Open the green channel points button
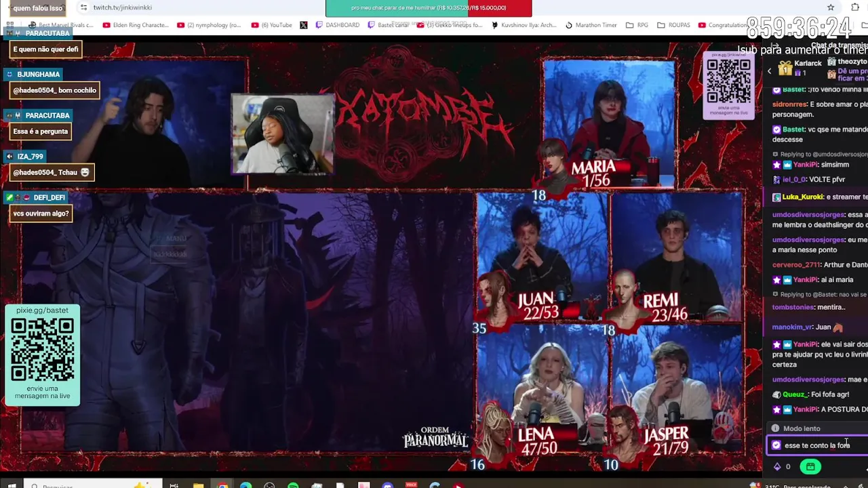The height and width of the screenshot is (488, 868). (810, 466)
